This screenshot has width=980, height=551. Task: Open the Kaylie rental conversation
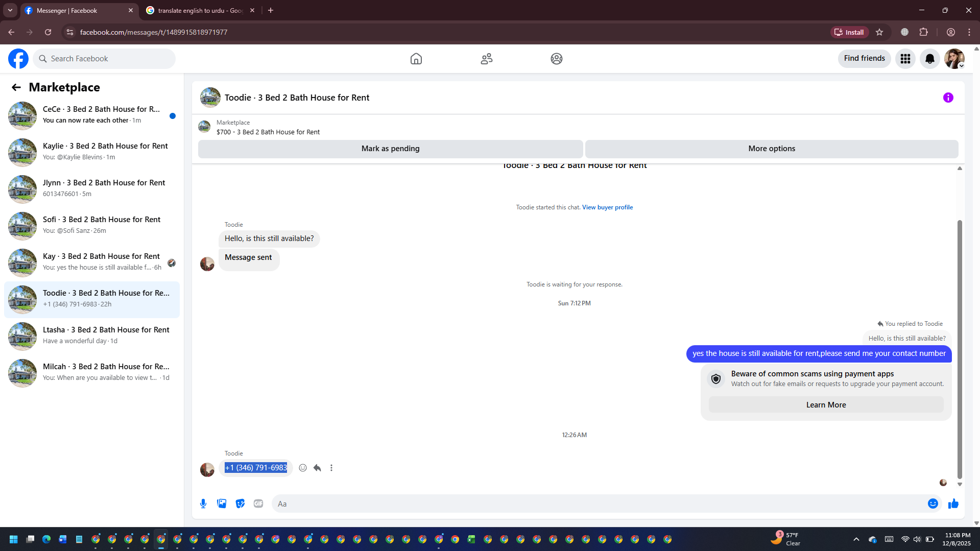coord(92,152)
